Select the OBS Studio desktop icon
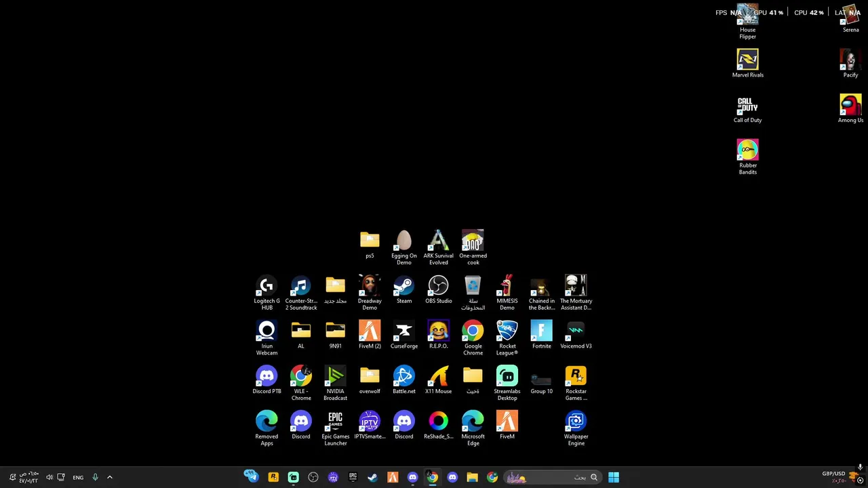This screenshot has height=488, width=868. 438,290
